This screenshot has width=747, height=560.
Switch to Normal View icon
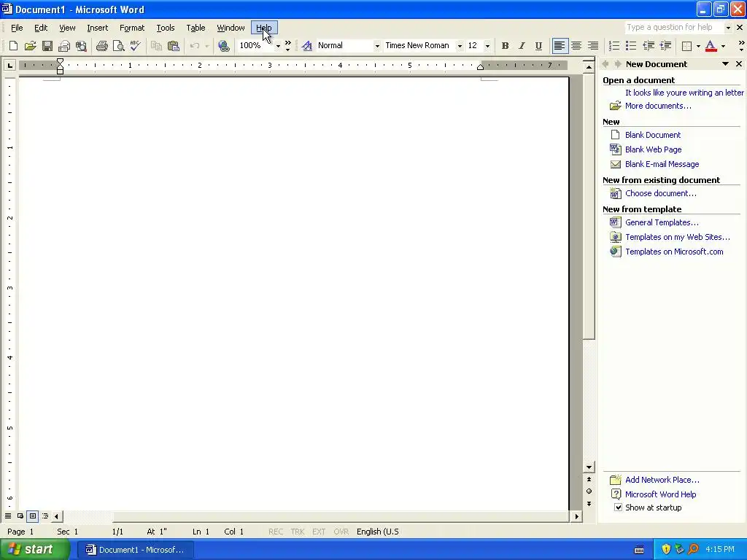[8, 516]
